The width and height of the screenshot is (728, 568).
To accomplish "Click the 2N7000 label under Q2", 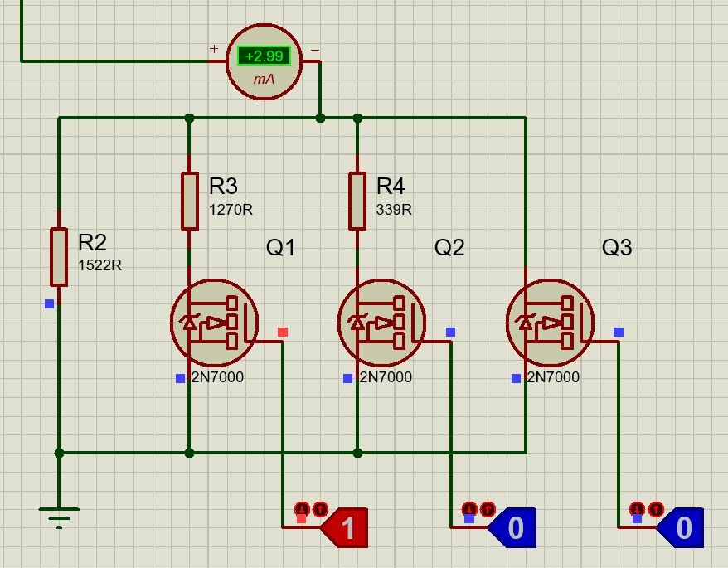I will 386,377.
